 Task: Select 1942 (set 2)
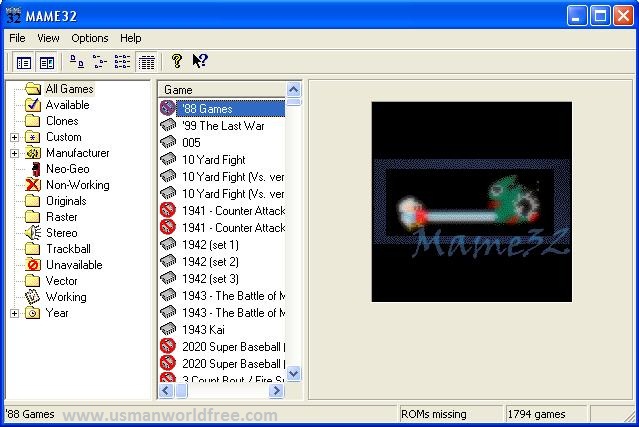tap(210, 262)
